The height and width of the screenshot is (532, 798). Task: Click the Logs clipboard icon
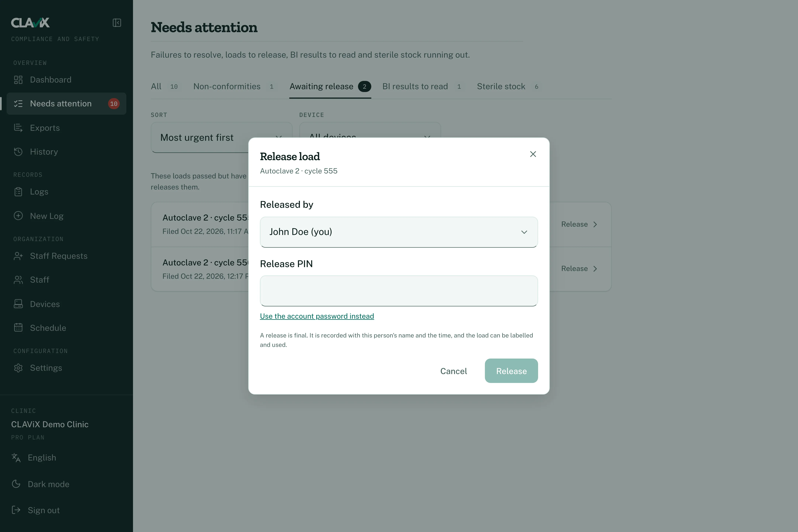pos(18,192)
